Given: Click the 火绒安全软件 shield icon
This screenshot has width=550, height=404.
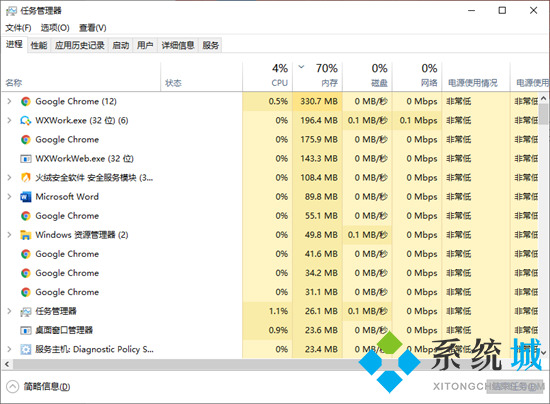Looking at the screenshot, I should (26, 178).
